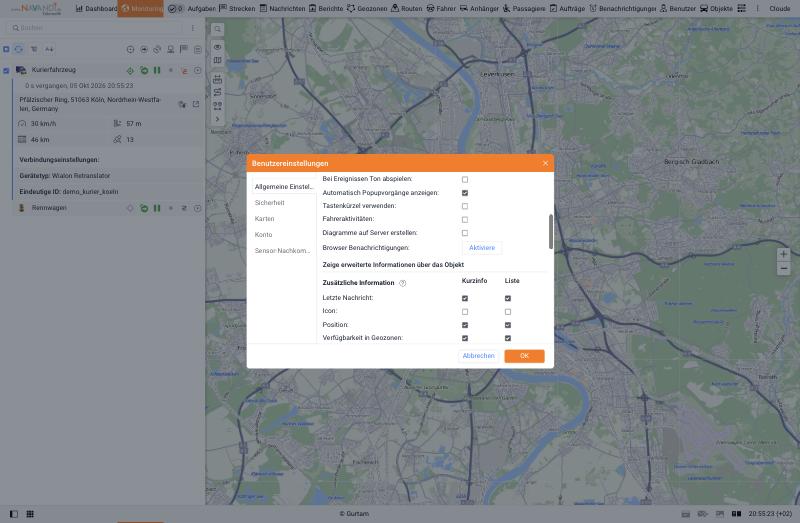Click the flag column icon in unit list header
This screenshot has height=523, width=800.
(x=184, y=49)
